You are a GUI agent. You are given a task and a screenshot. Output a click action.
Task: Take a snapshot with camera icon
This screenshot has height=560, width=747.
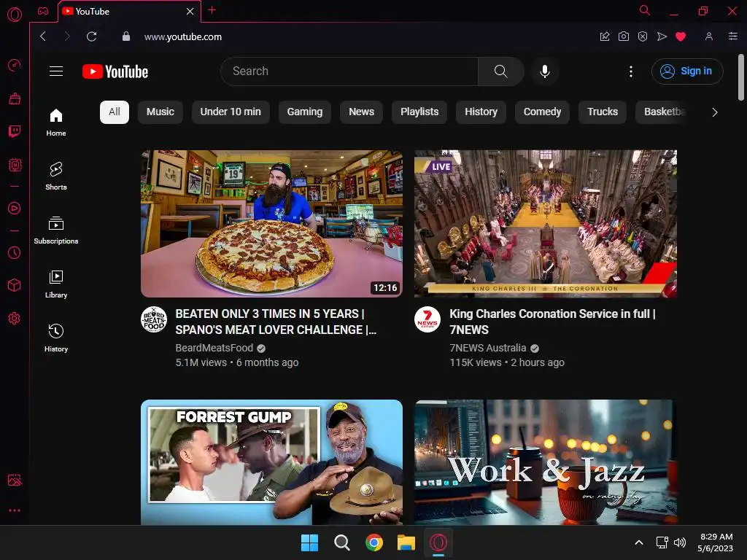pyautogui.click(x=624, y=36)
